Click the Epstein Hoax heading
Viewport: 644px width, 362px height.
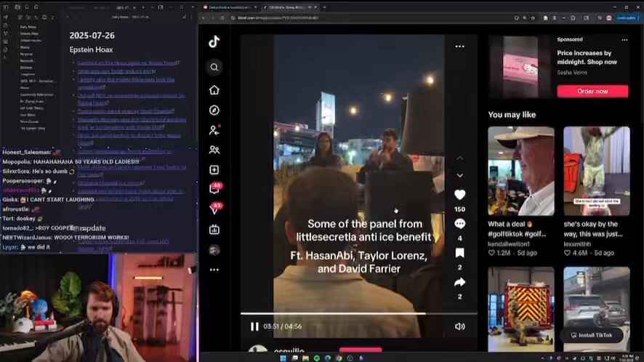(x=91, y=49)
